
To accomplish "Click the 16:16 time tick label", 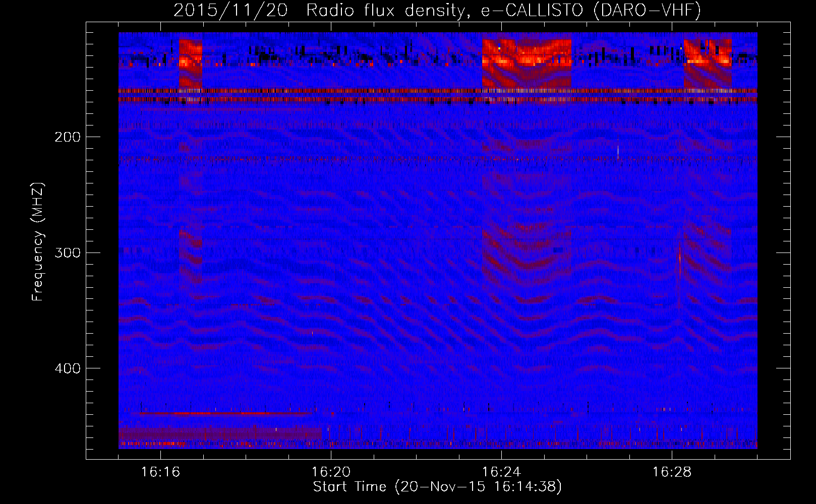I will [160, 472].
